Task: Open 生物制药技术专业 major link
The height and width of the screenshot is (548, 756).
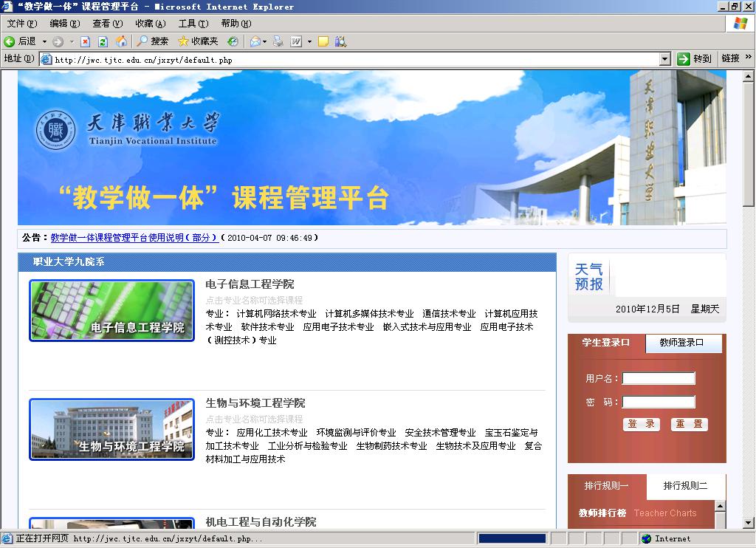Action: [x=391, y=446]
